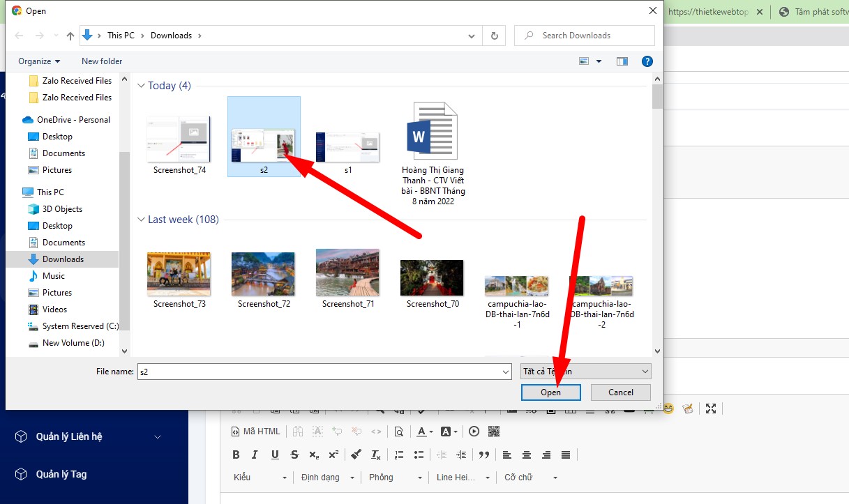Maximize the editor with fullscreen icon
Viewport: 849px width, 504px height.
(x=711, y=408)
